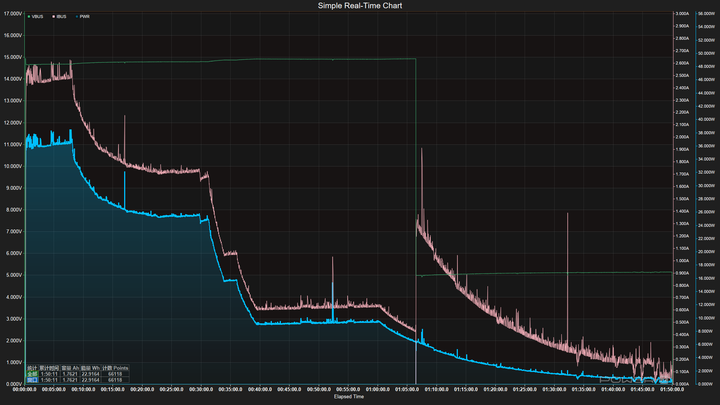Click the 17.000V voltage axis label
This screenshot has width=720, height=405.
tap(13, 14)
